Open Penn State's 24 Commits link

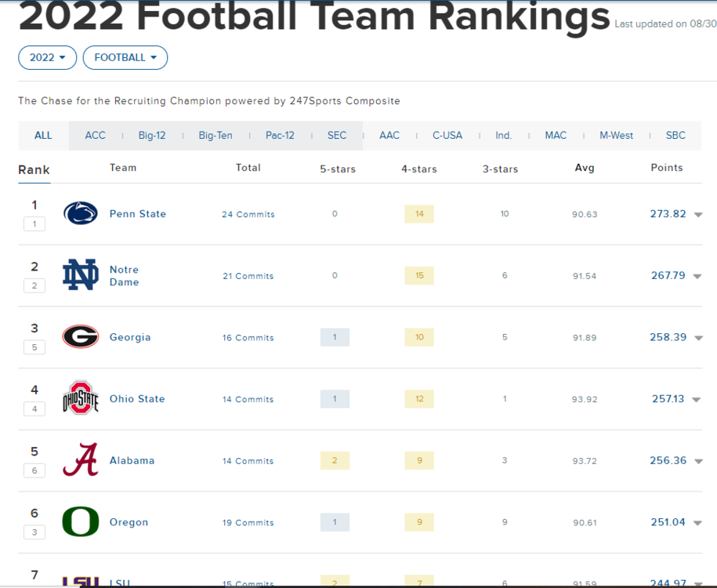pyautogui.click(x=248, y=215)
